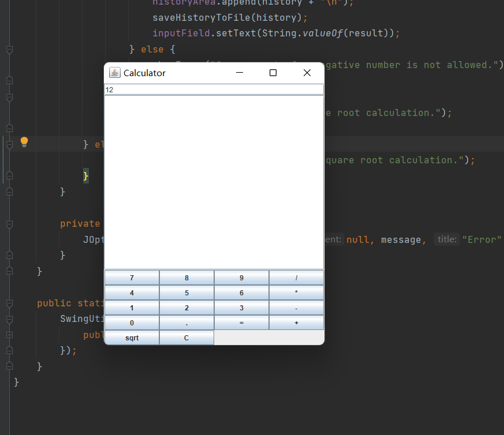The image size is (504, 435).
Task: Click the C clear button
Action: tap(186, 337)
